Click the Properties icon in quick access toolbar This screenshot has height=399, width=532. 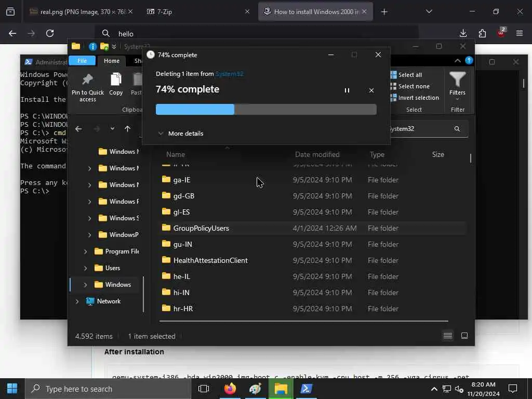tap(92, 46)
